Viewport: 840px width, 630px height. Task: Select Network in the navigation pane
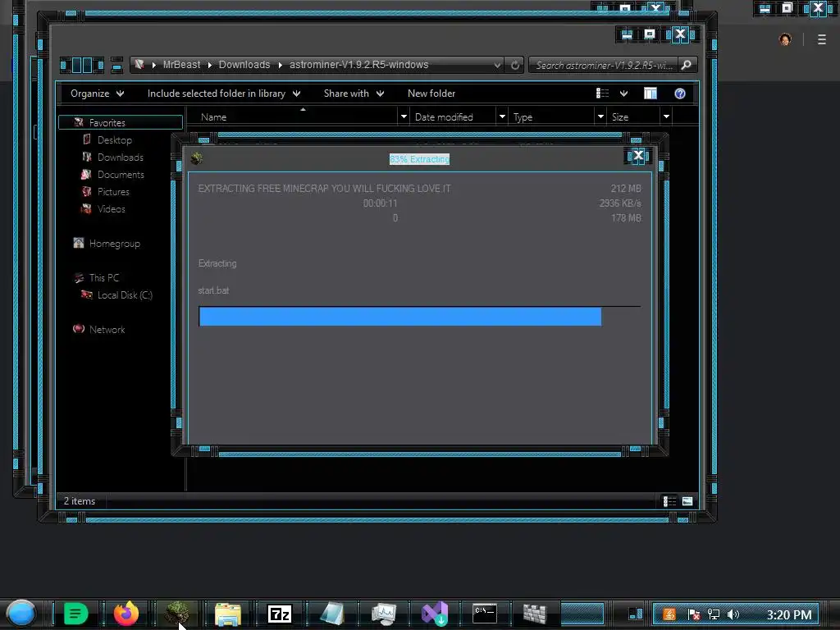(107, 330)
